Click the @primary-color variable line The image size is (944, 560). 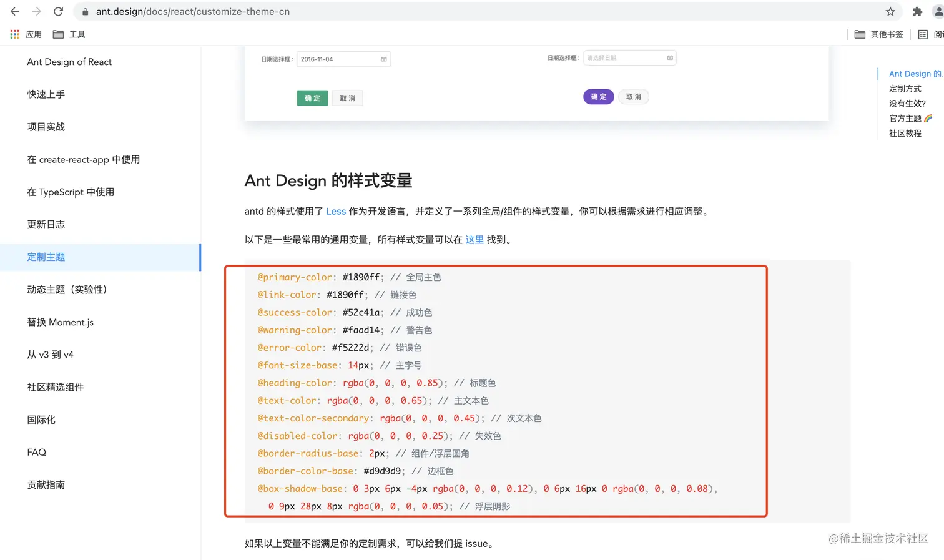[349, 277]
